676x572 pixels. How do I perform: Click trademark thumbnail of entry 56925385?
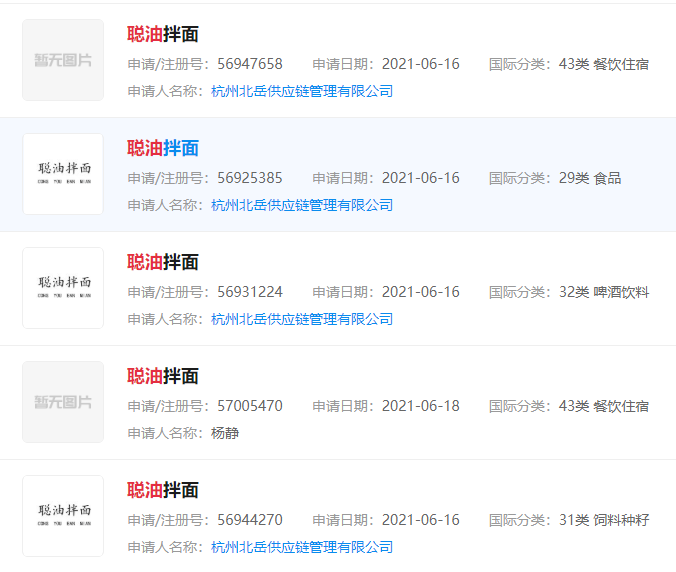pos(63,174)
